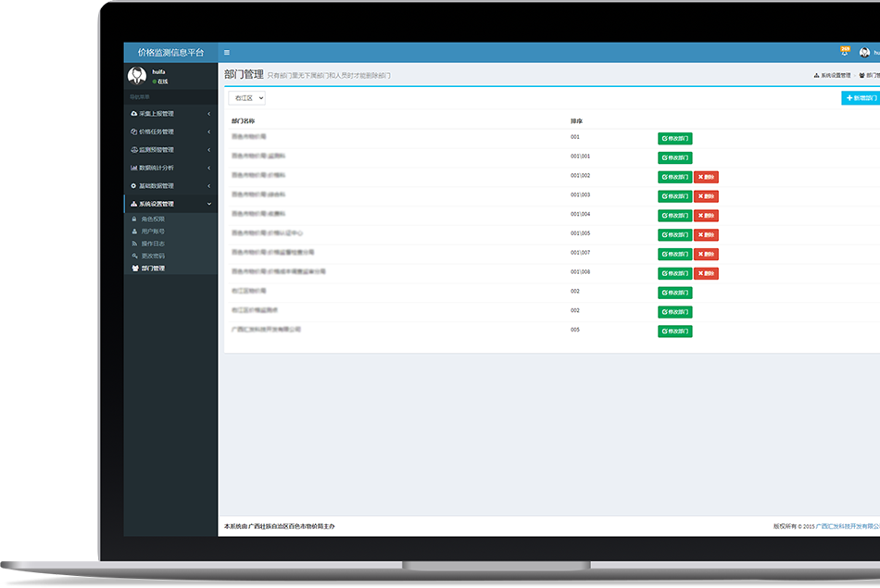Toggle the sidebar with the hamburger icon

(x=227, y=53)
